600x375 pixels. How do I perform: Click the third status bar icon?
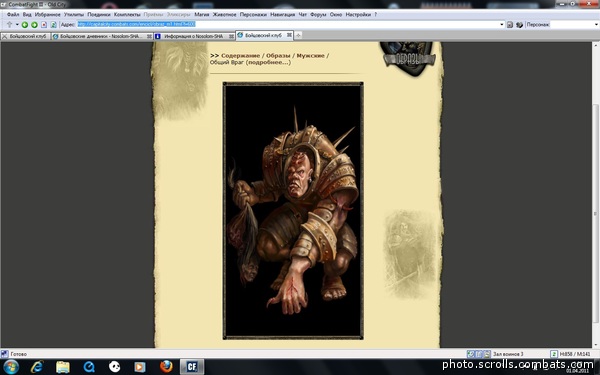(487, 354)
